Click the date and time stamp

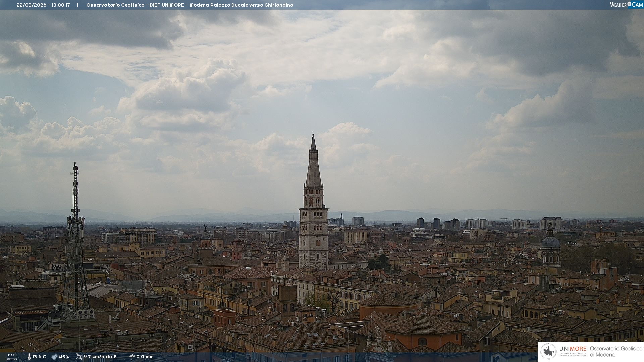43,5
